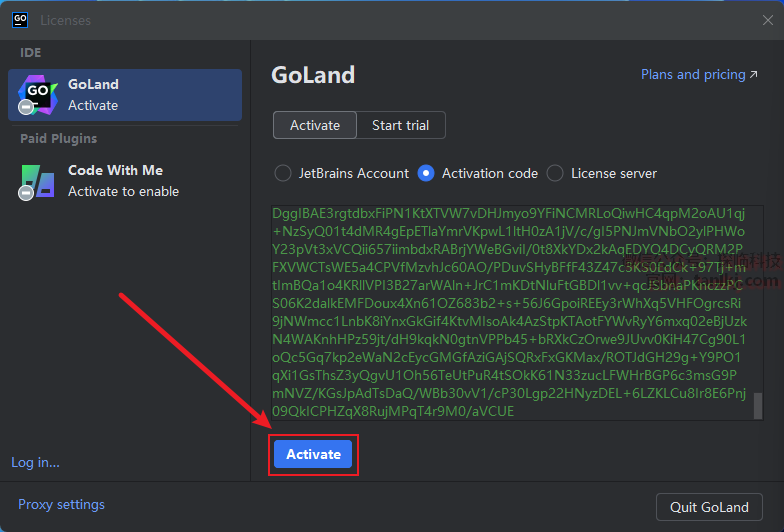The image size is (784, 532).
Task: Select the Activation code radio option
Action: coord(426,173)
